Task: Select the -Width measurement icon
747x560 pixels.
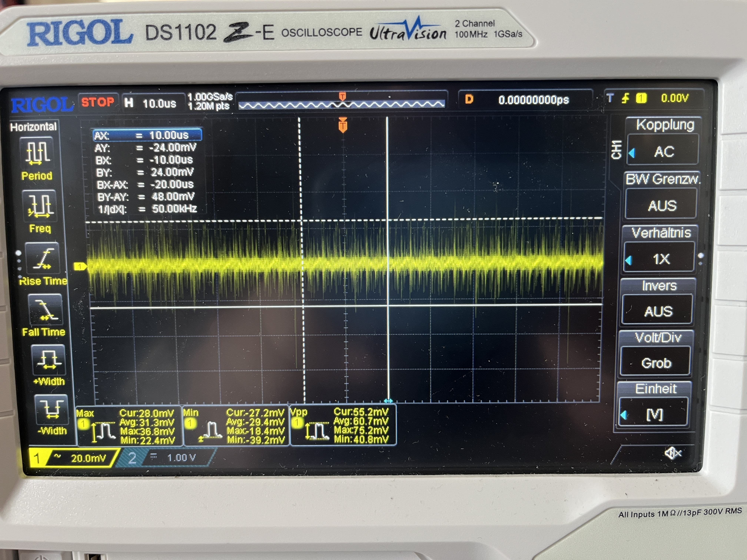Action: [52, 409]
